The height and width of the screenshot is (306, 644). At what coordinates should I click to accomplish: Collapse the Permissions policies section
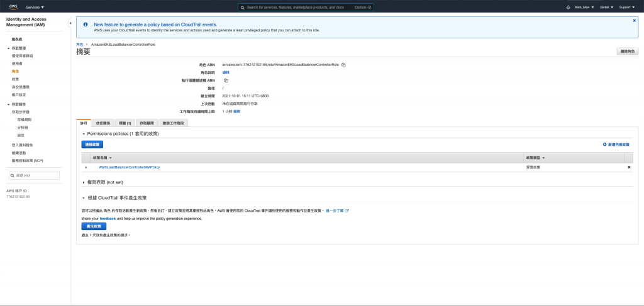click(84, 134)
